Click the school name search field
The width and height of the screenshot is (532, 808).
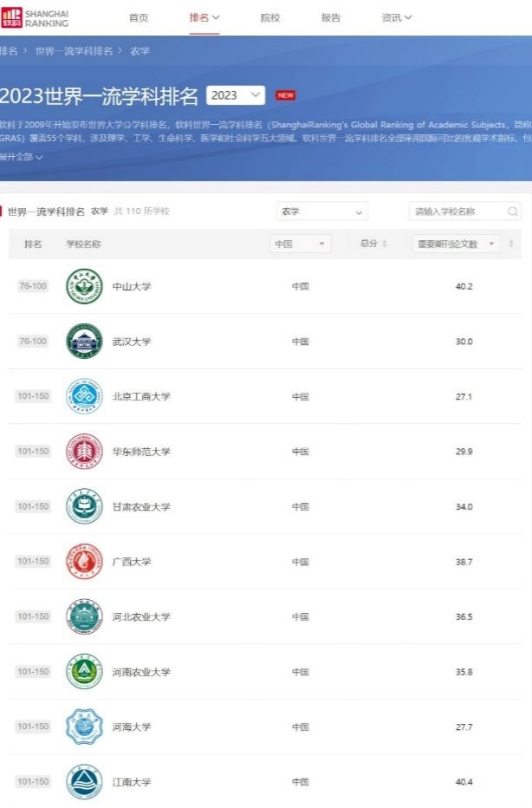coord(457,212)
